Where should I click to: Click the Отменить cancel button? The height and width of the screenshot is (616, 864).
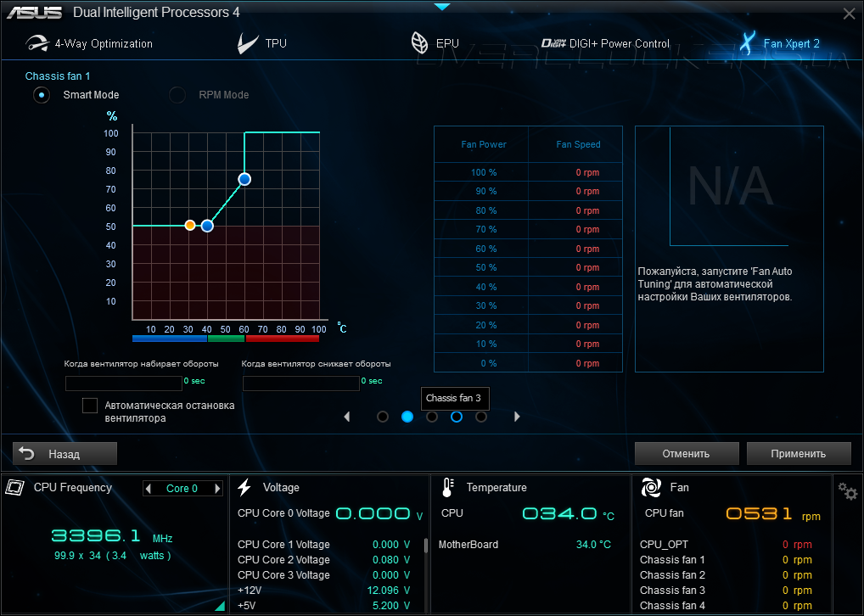687,453
